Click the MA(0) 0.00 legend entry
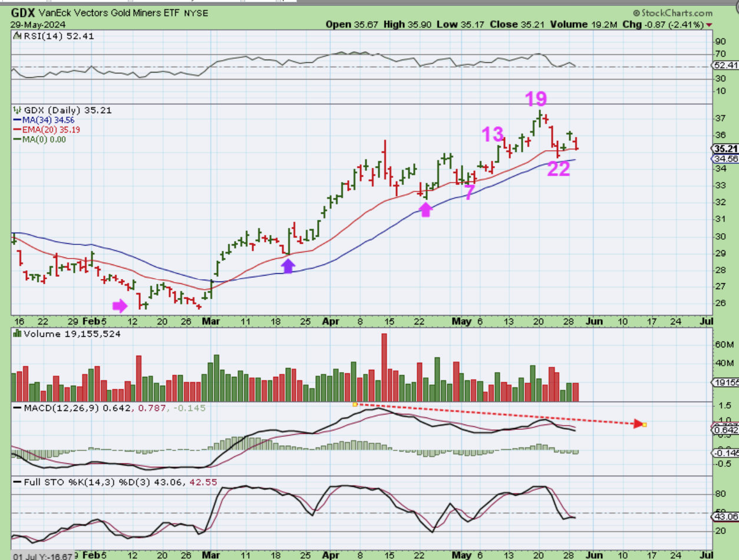The image size is (739, 560). [x=39, y=140]
